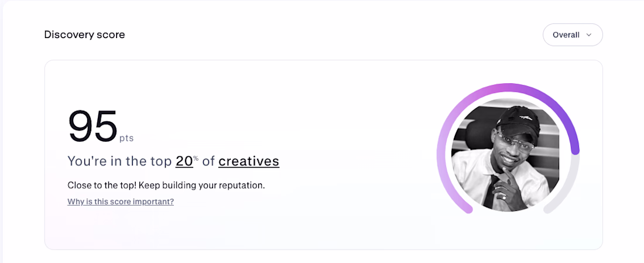Image resolution: width=644 pixels, height=263 pixels.
Task: Click the word 'Overall' in the selector
Action: tap(566, 35)
